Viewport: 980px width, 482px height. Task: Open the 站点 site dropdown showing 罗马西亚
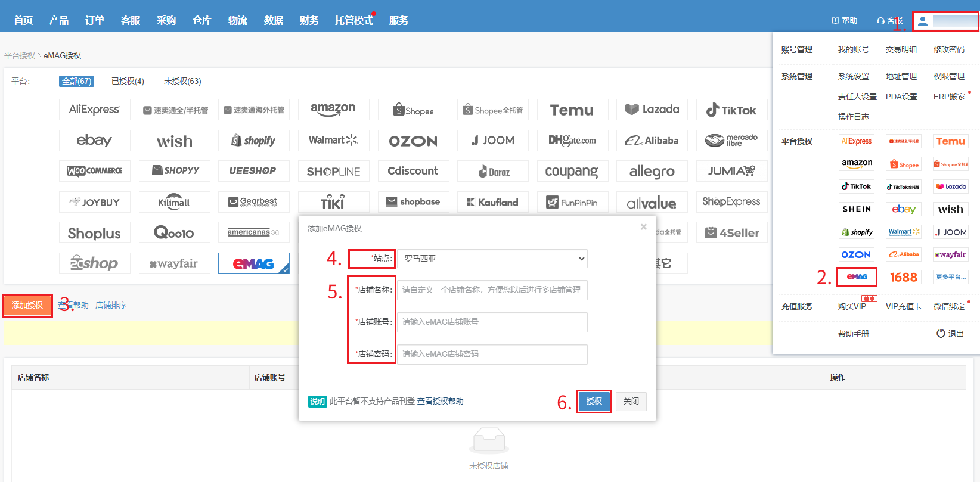pos(492,259)
